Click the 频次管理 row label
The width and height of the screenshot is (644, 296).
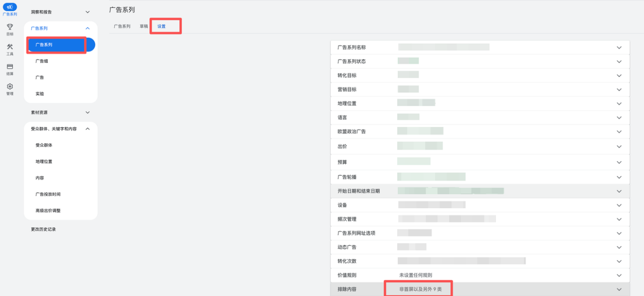point(347,219)
